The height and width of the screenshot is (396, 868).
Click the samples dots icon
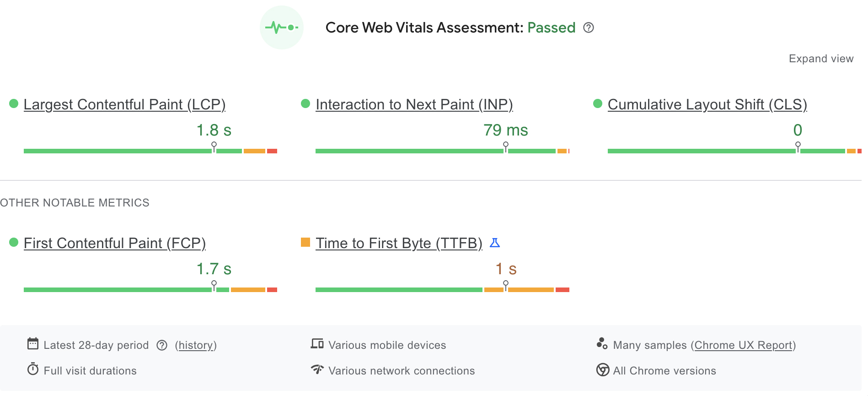pyautogui.click(x=602, y=344)
